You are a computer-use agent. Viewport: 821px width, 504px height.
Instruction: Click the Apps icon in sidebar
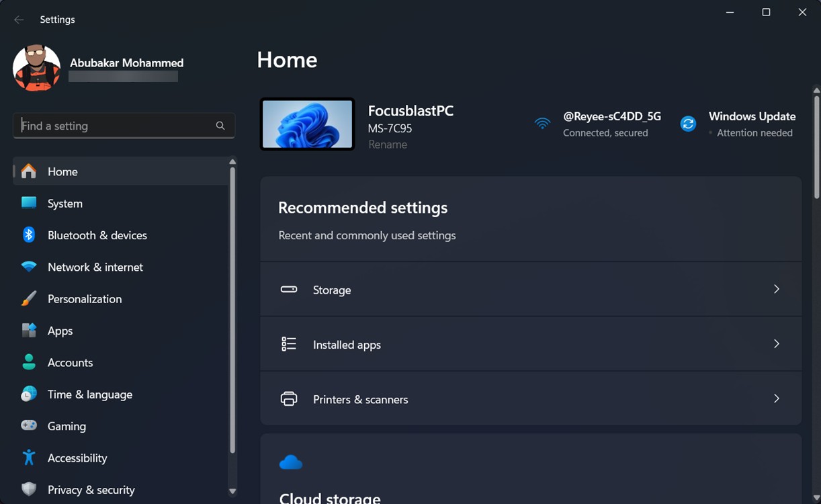29,330
